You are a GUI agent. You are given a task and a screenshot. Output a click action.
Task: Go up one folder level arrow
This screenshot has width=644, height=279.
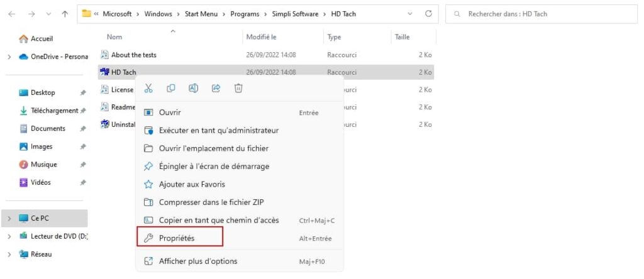click(x=65, y=14)
